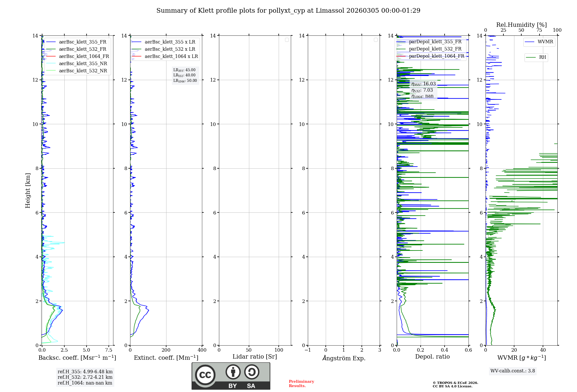Click the cyan aerBsc_klett_355_NR legend line
The width and height of the screenshot is (577, 392).
coord(51,63)
